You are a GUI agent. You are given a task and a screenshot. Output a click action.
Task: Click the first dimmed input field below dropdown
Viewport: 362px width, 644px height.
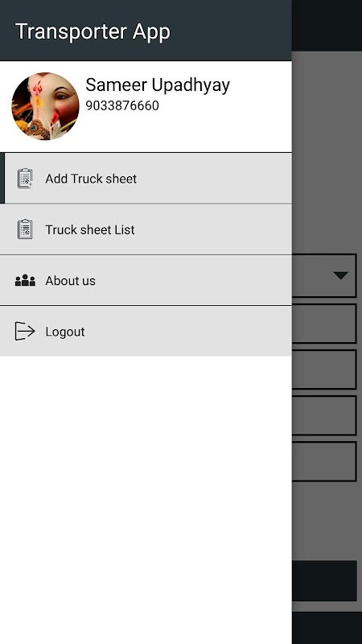click(324, 324)
